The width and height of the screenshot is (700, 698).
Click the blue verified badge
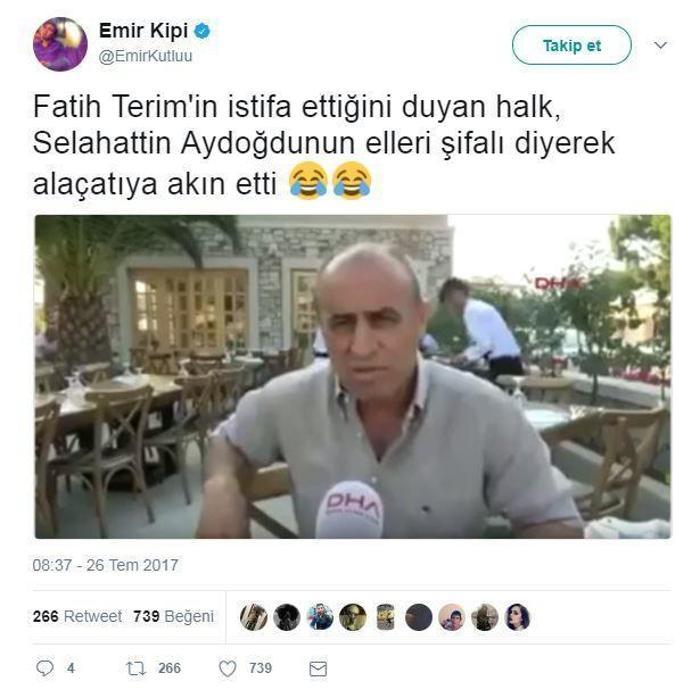click(x=202, y=30)
